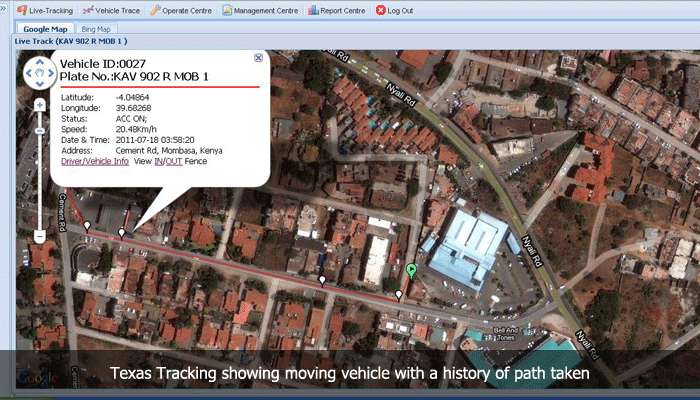Click the Log Out button
Viewport: 700px width, 400px height.
tap(394, 10)
